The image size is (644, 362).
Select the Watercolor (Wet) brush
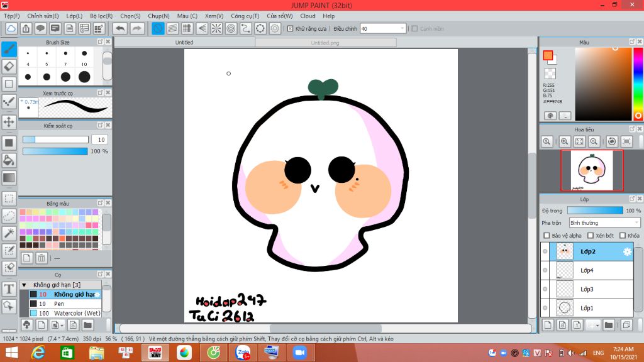click(65, 313)
